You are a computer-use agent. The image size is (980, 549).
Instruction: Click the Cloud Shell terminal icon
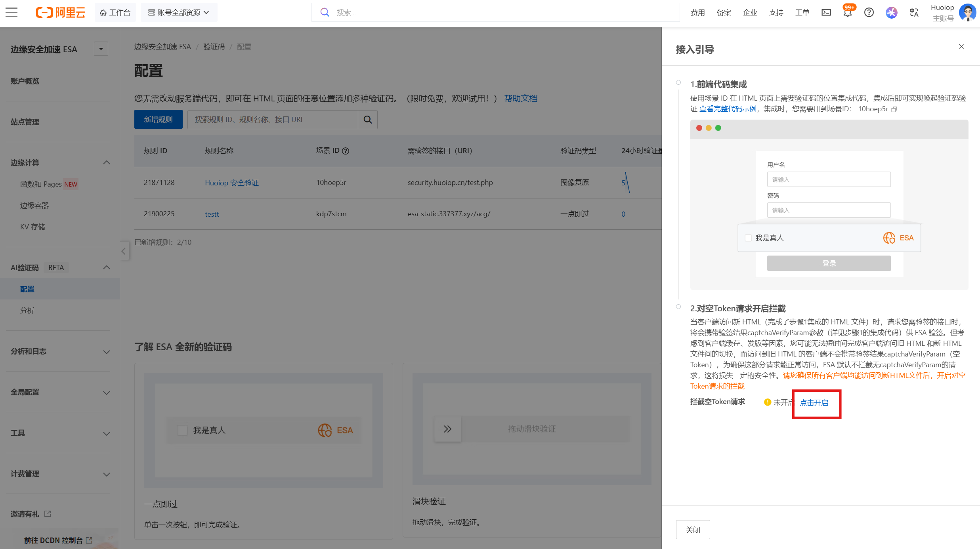coord(826,12)
